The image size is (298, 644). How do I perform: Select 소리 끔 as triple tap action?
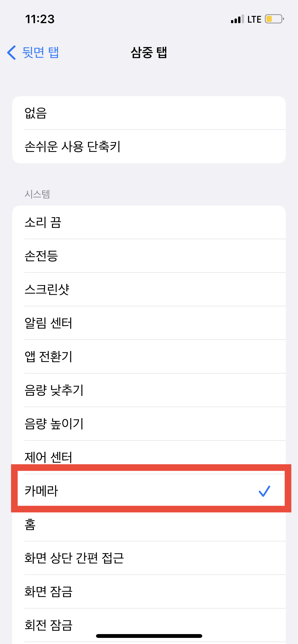149,222
